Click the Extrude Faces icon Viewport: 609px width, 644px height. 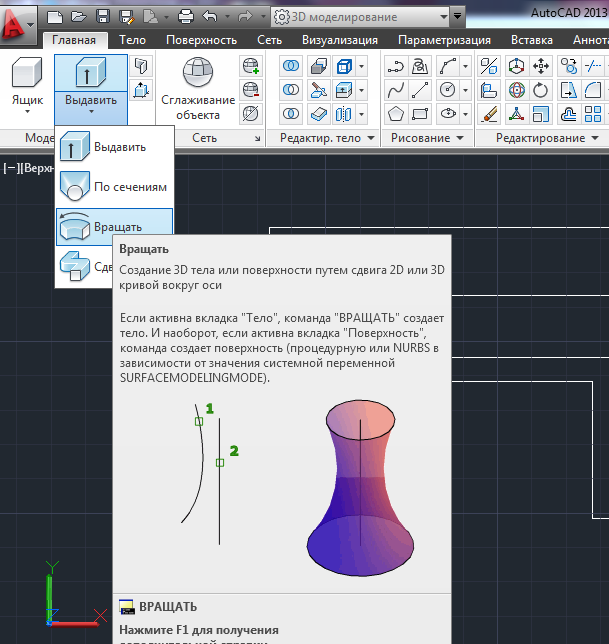[x=344, y=90]
